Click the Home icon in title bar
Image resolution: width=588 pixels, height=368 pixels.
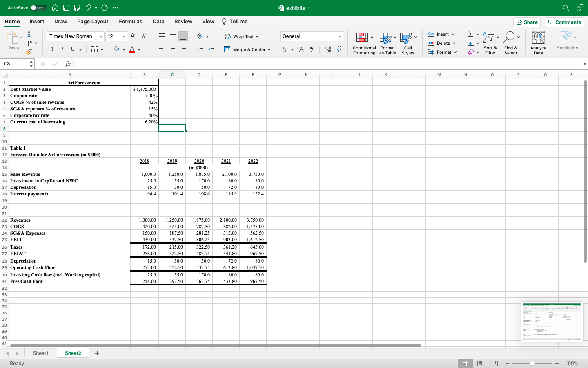pyautogui.click(x=55, y=8)
